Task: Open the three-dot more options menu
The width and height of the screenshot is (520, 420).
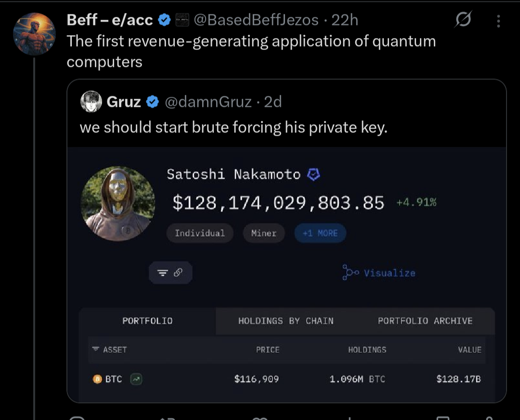Action: coord(498,21)
